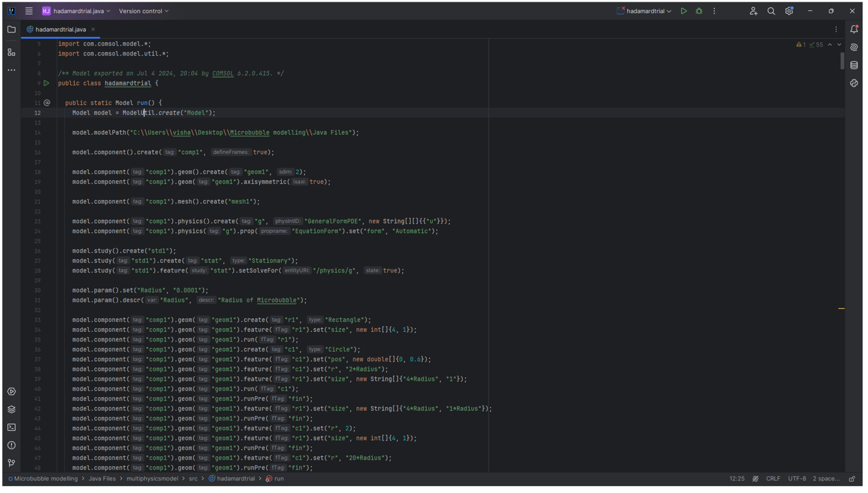This screenshot has height=493, width=868.
Task: Open the Terminal tool window icon
Action: click(x=12, y=427)
